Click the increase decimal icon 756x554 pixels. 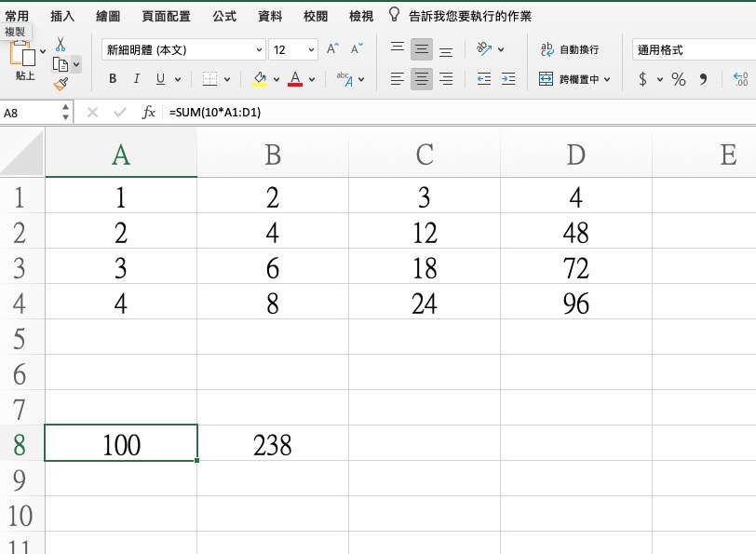click(x=740, y=79)
